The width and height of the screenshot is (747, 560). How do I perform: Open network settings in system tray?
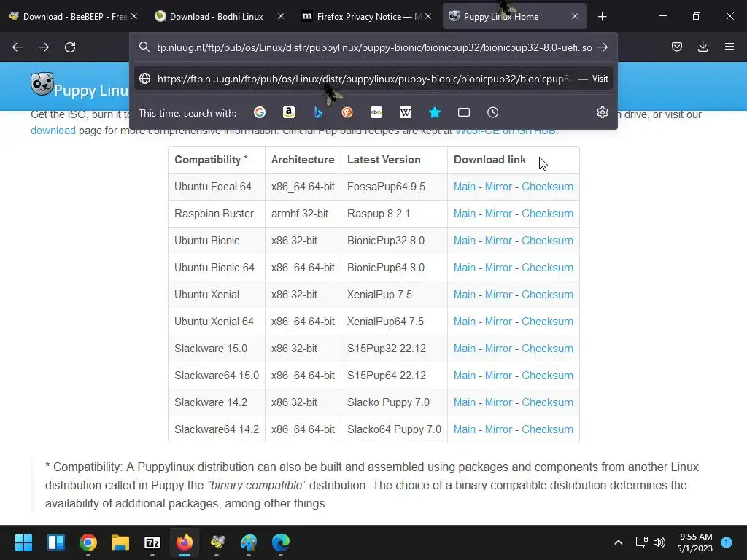tap(642, 542)
